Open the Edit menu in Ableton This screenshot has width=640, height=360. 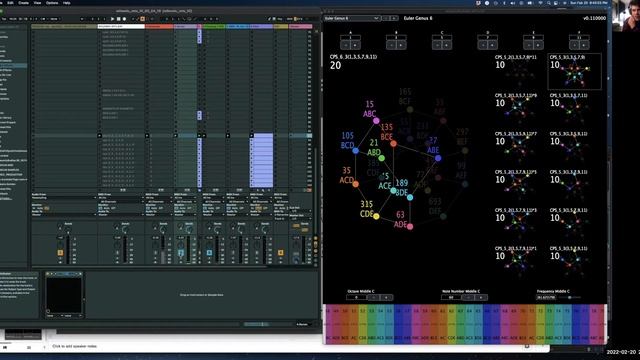click(x=10, y=3)
